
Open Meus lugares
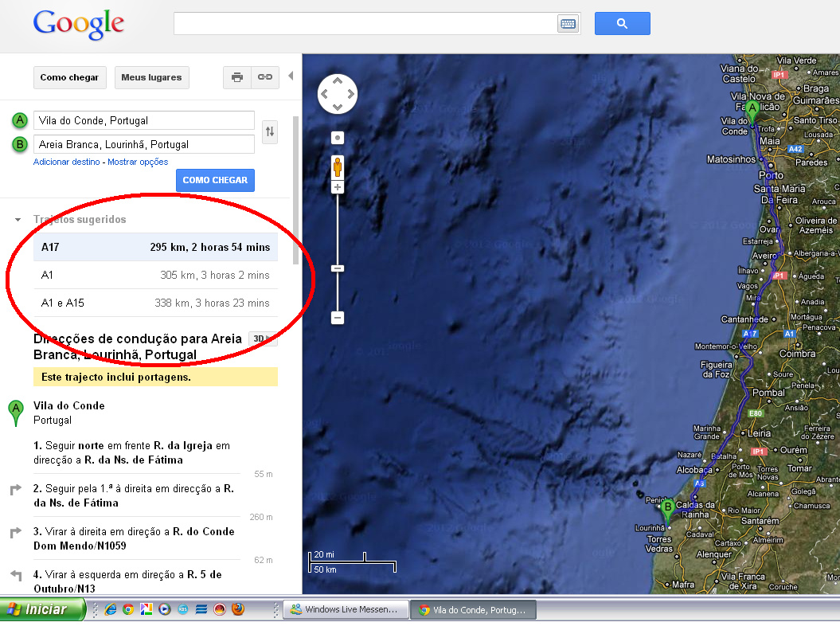click(x=151, y=77)
